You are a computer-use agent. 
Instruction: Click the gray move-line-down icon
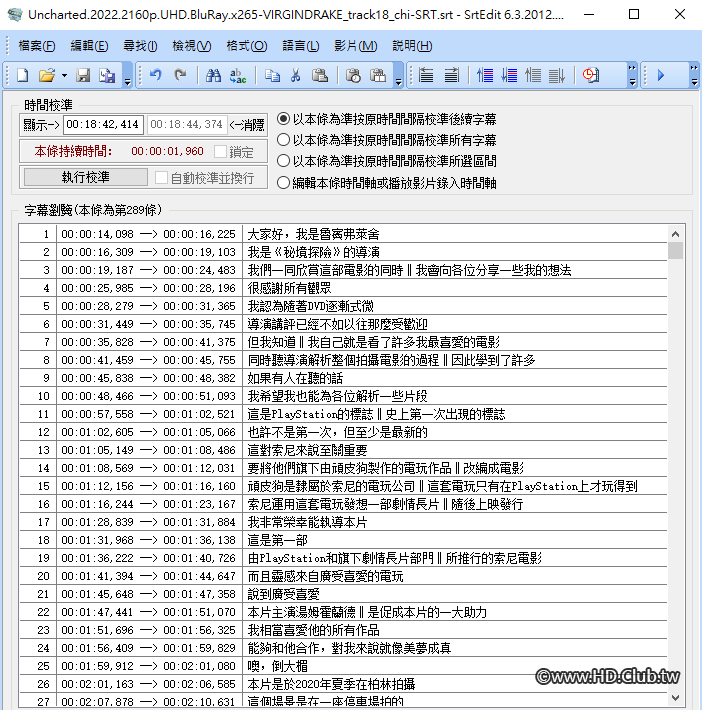(557, 75)
